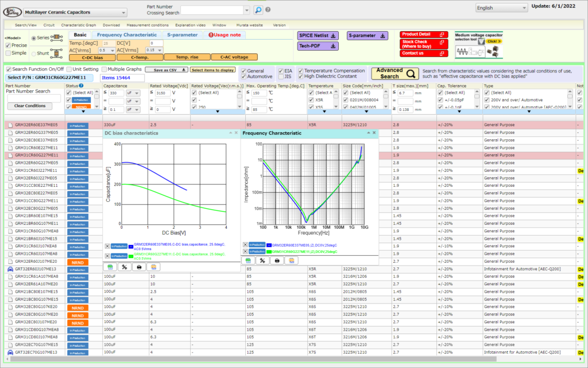The height and width of the screenshot is (368, 588).
Task: Open the Multilayer Ceramic Capacitors product dropdown
Action: tap(74, 12)
